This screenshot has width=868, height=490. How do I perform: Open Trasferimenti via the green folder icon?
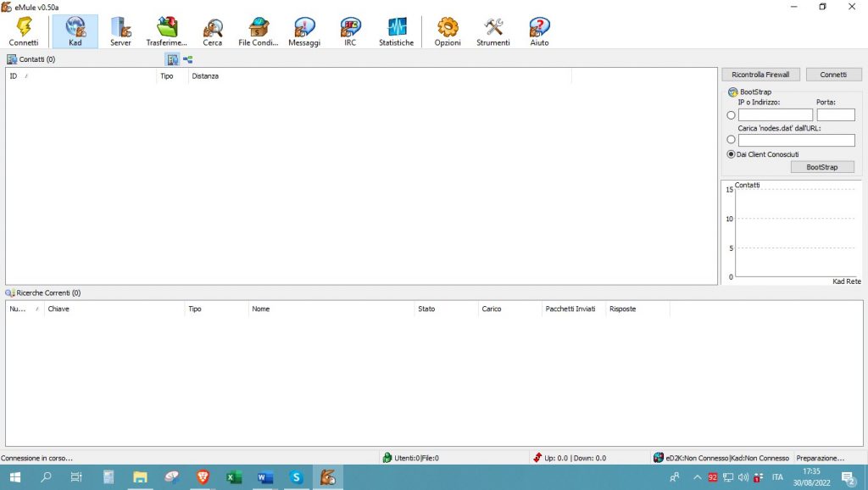166,27
